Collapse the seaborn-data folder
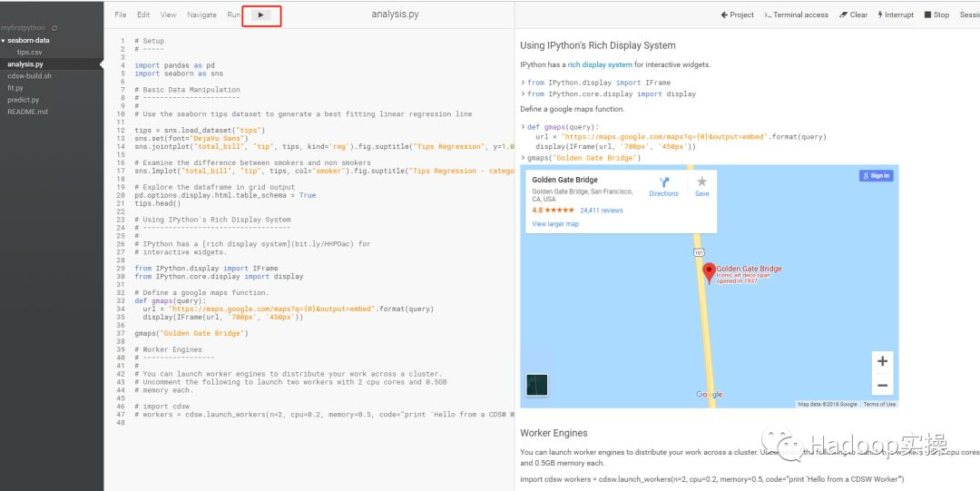 (3, 41)
